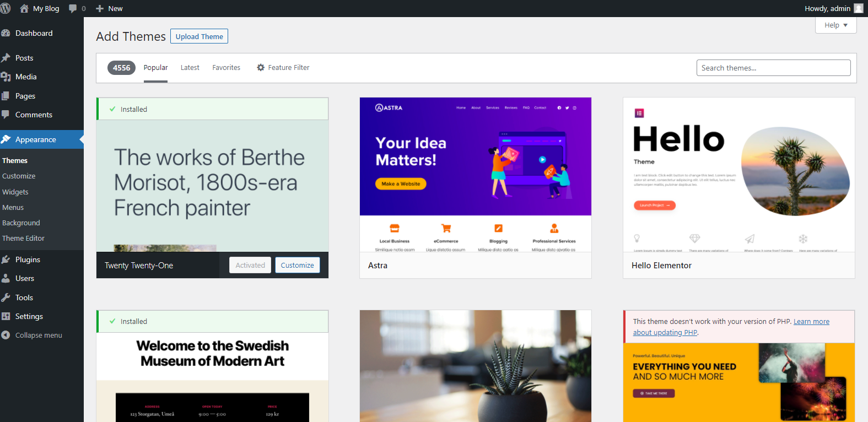
Task: Click the Collapse menu label
Action: click(x=39, y=335)
